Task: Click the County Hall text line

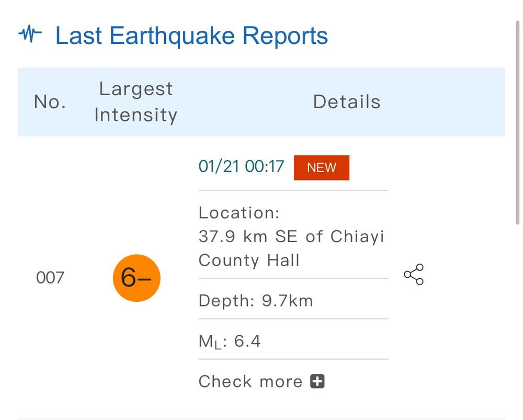Action: [x=249, y=260]
